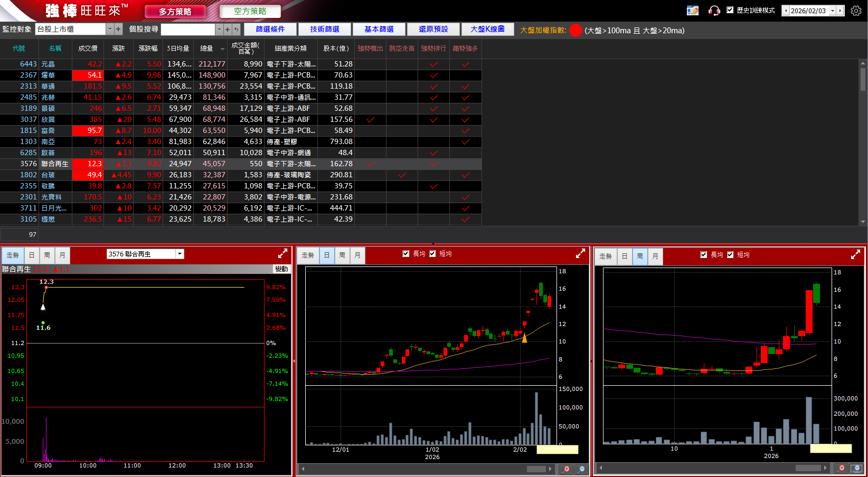The width and height of the screenshot is (868, 477).
Task: Open the 3576 聯合再生 stock selector dropdown
Action: point(180,254)
